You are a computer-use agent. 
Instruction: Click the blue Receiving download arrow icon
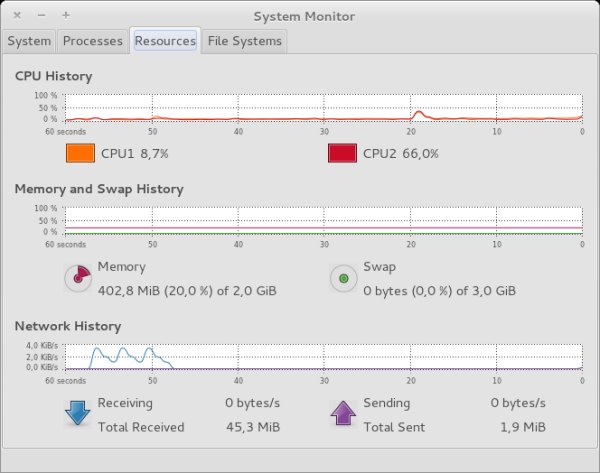78,413
